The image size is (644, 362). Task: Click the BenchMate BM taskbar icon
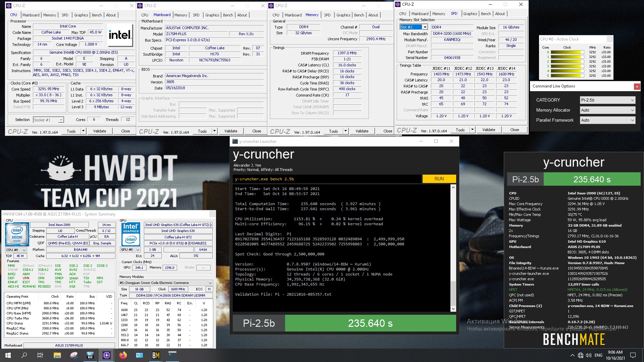click(156, 355)
